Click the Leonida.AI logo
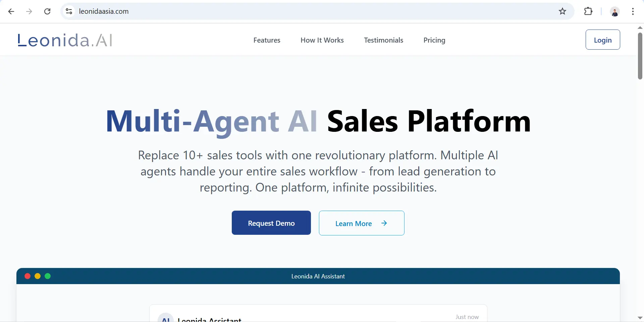The image size is (644, 322). click(65, 40)
